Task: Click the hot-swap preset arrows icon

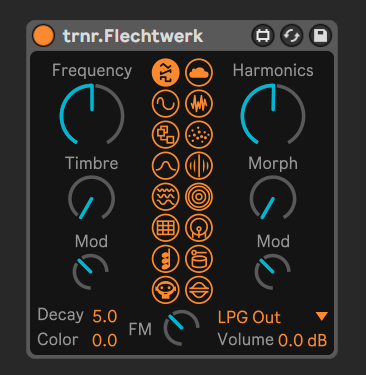Action: (x=292, y=36)
